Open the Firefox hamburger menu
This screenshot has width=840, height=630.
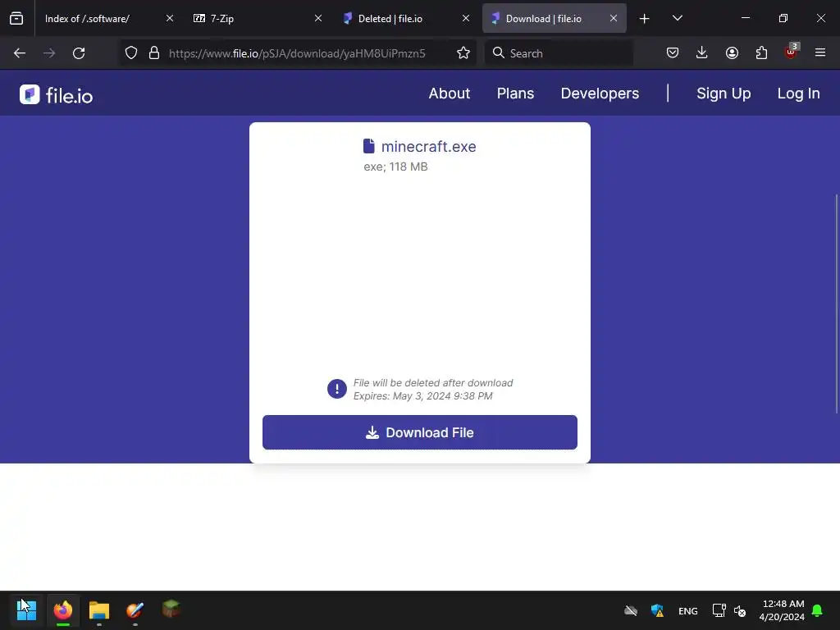[820, 53]
